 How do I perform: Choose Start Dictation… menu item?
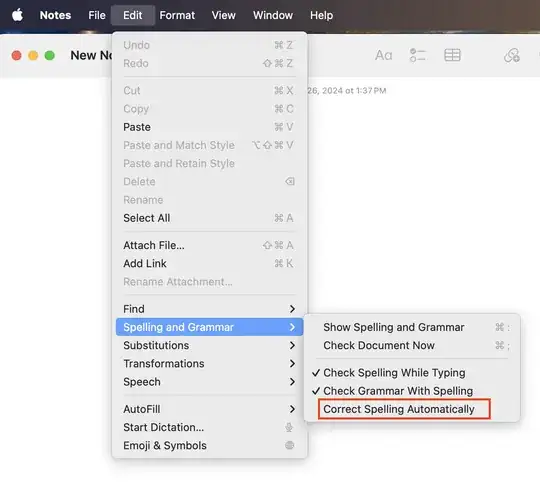click(209, 427)
